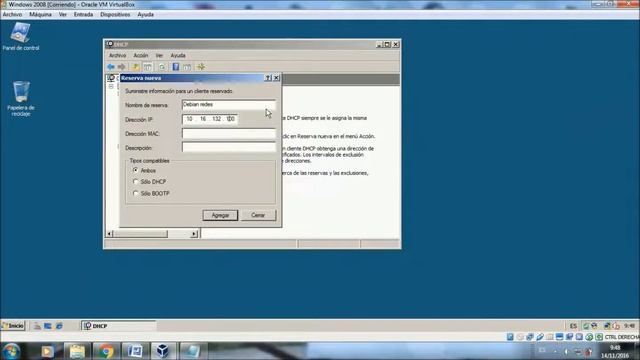
Task: Click the Cerrar button
Action: click(258, 215)
